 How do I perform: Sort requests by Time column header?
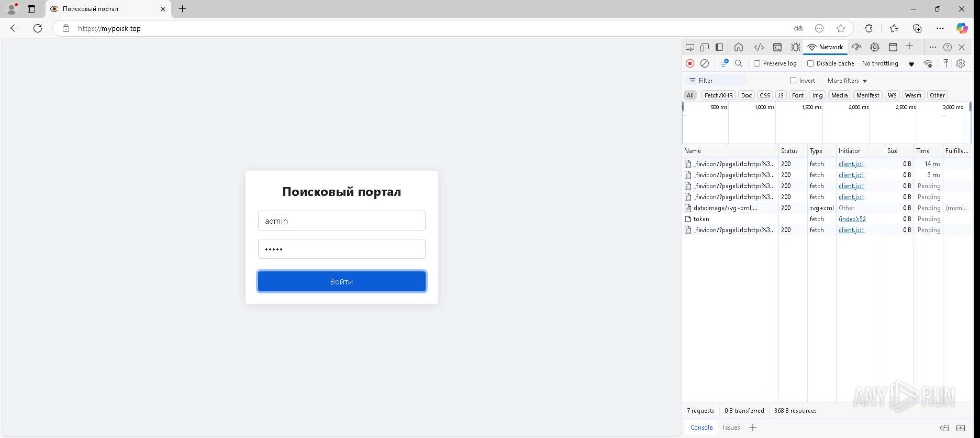pos(928,151)
